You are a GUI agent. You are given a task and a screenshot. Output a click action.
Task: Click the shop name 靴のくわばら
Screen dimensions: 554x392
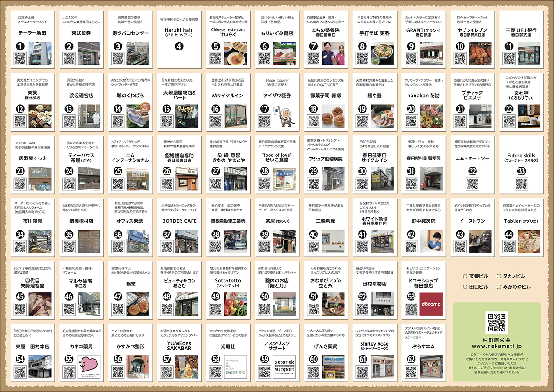pos(130,95)
